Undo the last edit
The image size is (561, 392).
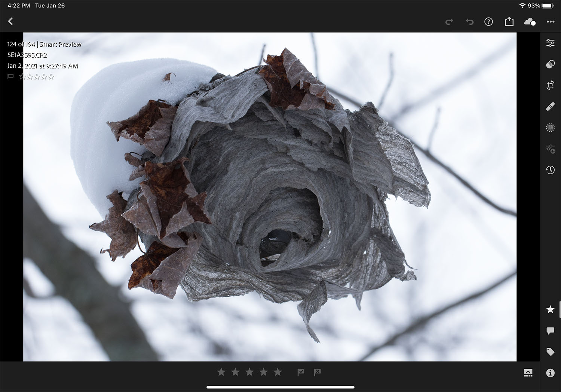tap(469, 22)
